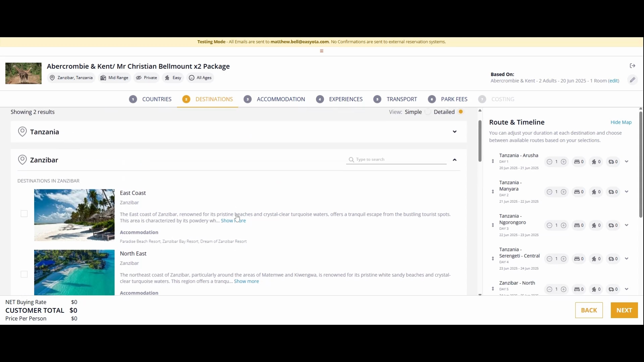Click the NEXT button
Viewport: 644px width, 362px height.
[624, 310]
